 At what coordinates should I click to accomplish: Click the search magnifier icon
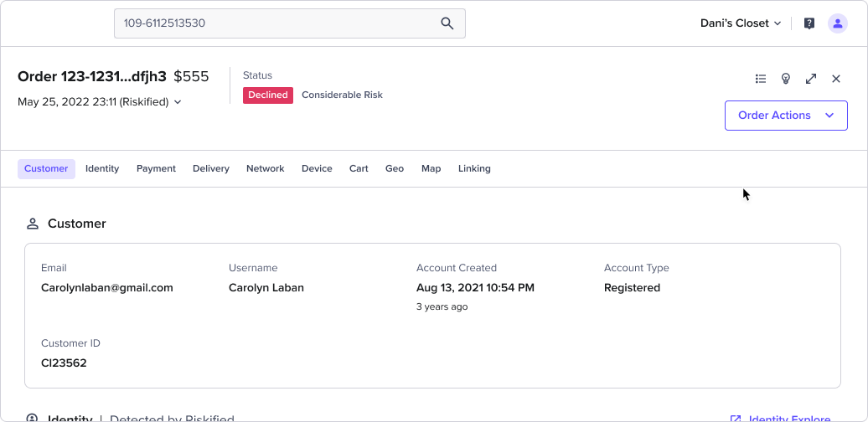click(447, 23)
